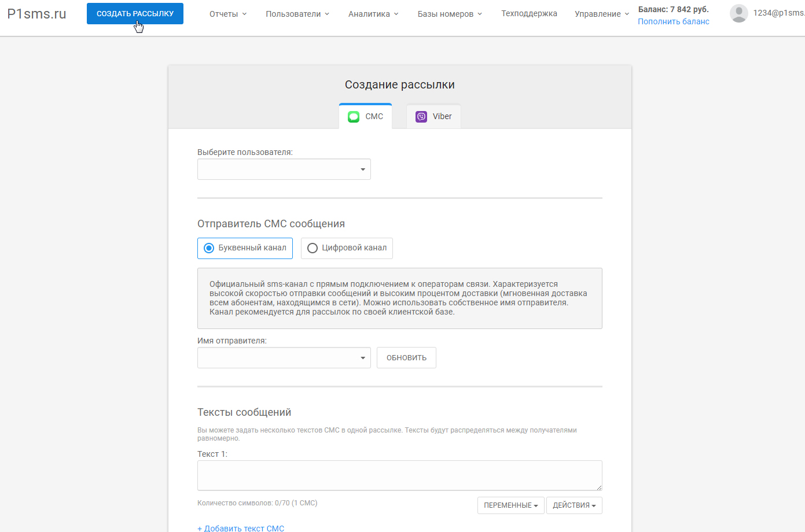This screenshot has height=532, width=805.
Task: Click the P1sms.ru logo
Action: coord(36,14)
